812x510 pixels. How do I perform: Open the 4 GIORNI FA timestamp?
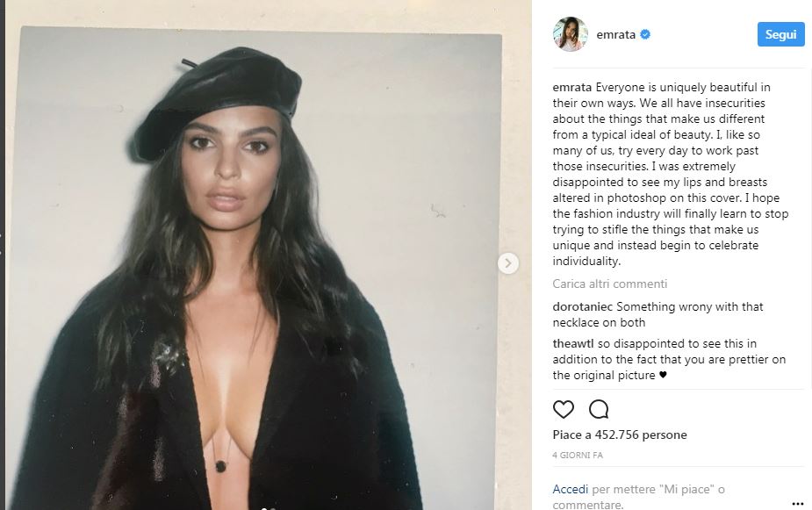(578, 455)
